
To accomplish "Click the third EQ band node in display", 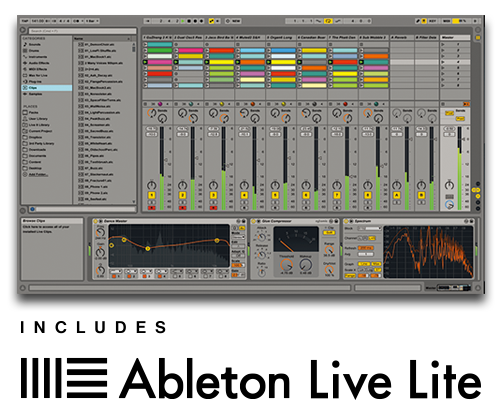I will [148, 248].
